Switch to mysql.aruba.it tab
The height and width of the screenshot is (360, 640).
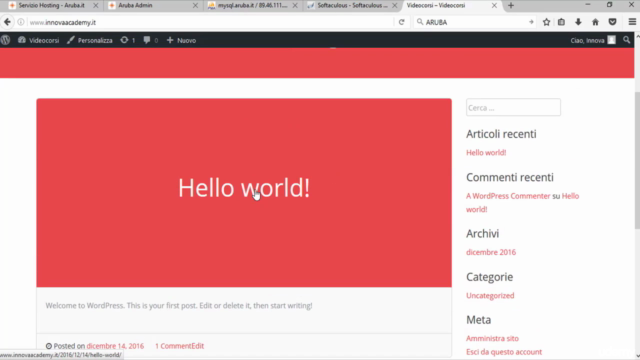tap(252, 5)
